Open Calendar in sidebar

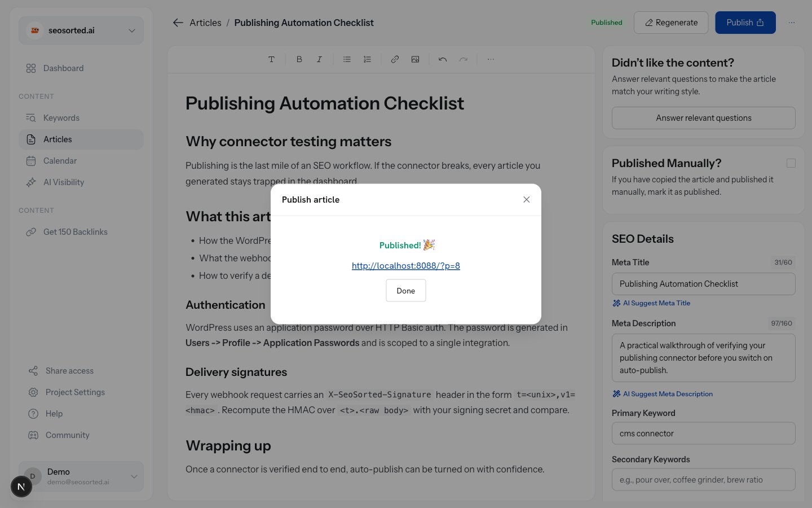coord(81,161)
